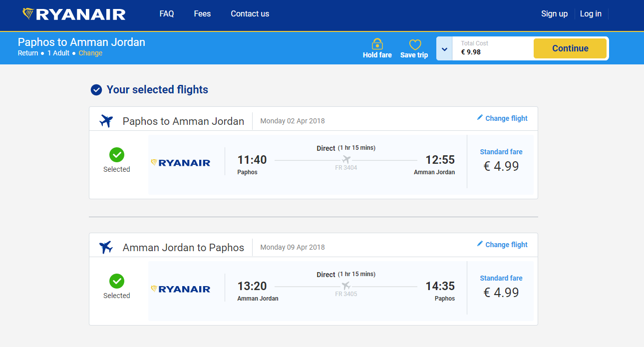Go to Contact us
The width and height of the screenshot is (644, 347).
250,14
